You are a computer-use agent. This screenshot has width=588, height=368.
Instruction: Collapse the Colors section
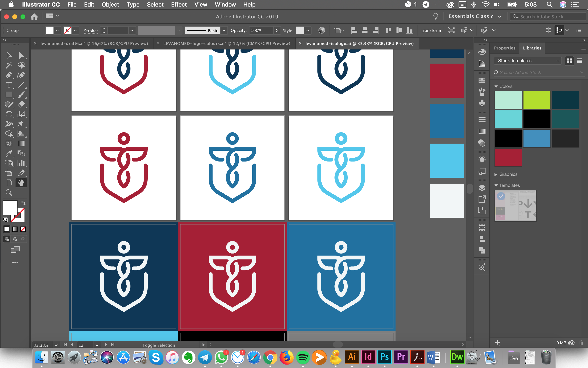(x=496, y=86)
